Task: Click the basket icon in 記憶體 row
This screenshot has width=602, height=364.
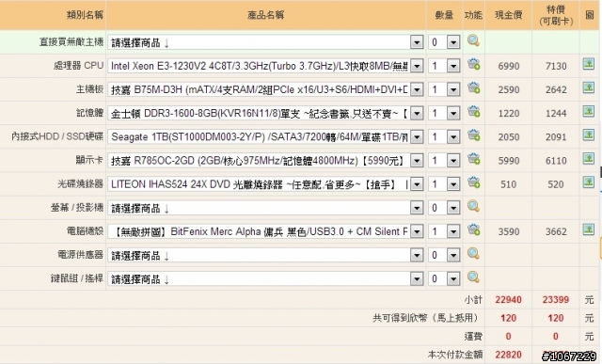Action: point(473,112)
